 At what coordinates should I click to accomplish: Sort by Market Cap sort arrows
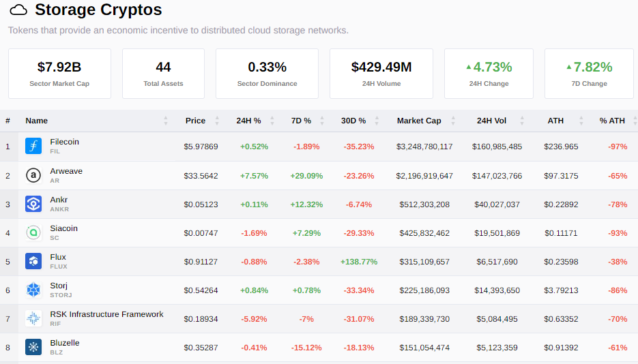[453, 121]
